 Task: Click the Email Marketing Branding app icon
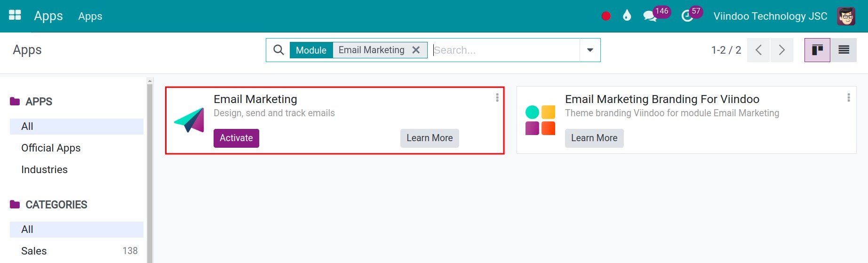pyautogui.click(x=540, y=120)
